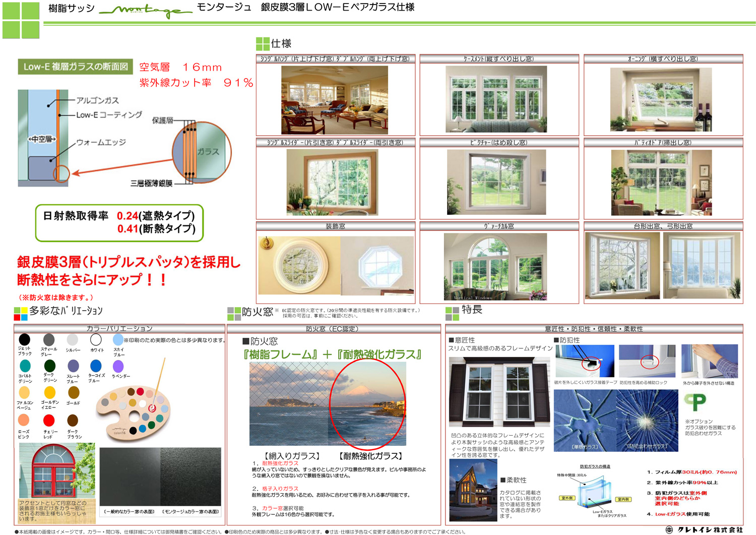This screenshot has height=535, width=756.
Task: Click the ヴァーチカル窓 header bar
Action: point(499,226)
